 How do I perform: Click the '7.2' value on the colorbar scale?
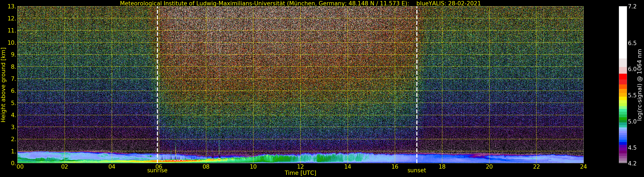pyautogui.click(x=632, y=6)
